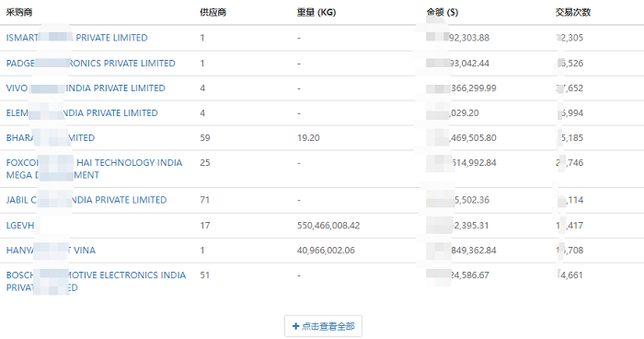The height and width of the screenshot is (339, 644).
Task: Click the 40,966,002.06 weight value
Action: pos(326,251)
